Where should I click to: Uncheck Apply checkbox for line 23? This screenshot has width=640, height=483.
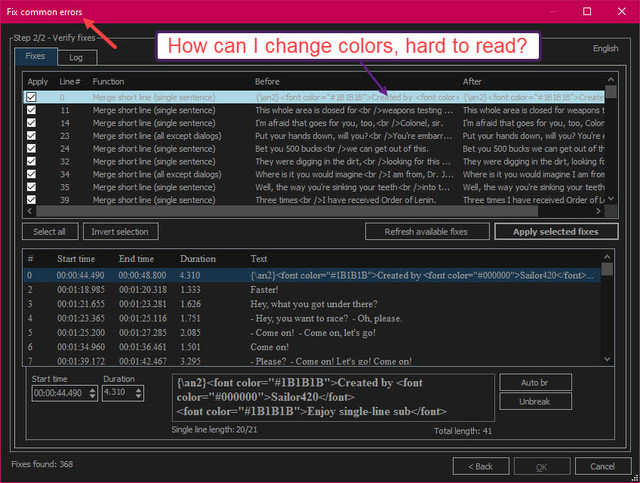coord(31,136)
